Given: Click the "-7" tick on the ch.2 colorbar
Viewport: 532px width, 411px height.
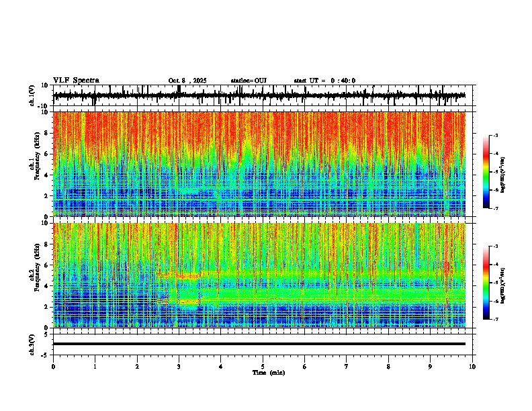Looking at the screenshot, I should 495,320.
